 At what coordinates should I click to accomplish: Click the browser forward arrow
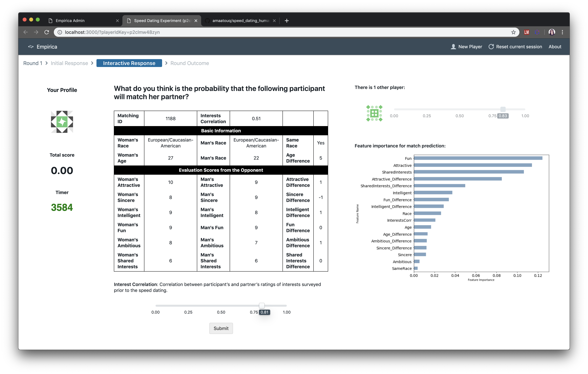[x=36, y=32]
